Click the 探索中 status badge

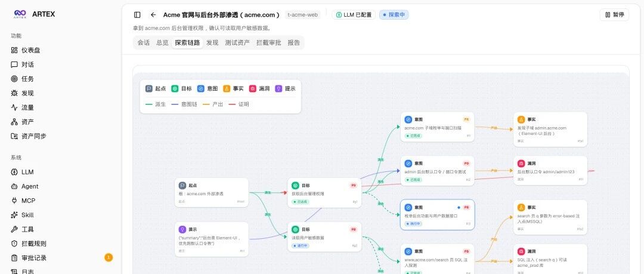[394, 15]
